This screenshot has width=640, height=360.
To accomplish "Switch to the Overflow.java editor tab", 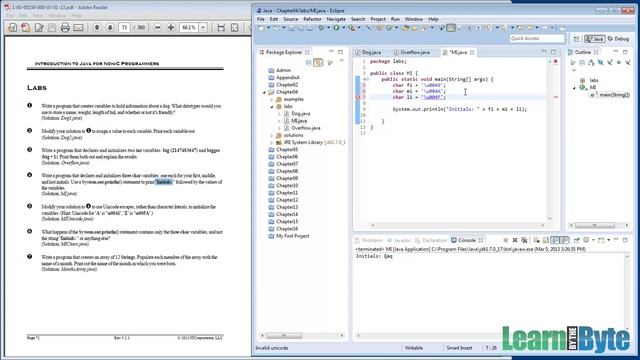I will (411, 52).
